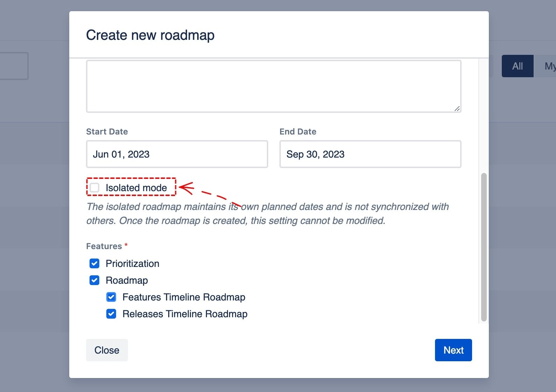Disable Releases Timeline Roadmap option
The width and height of the screenshot is (556, 392).
[111, 314]
